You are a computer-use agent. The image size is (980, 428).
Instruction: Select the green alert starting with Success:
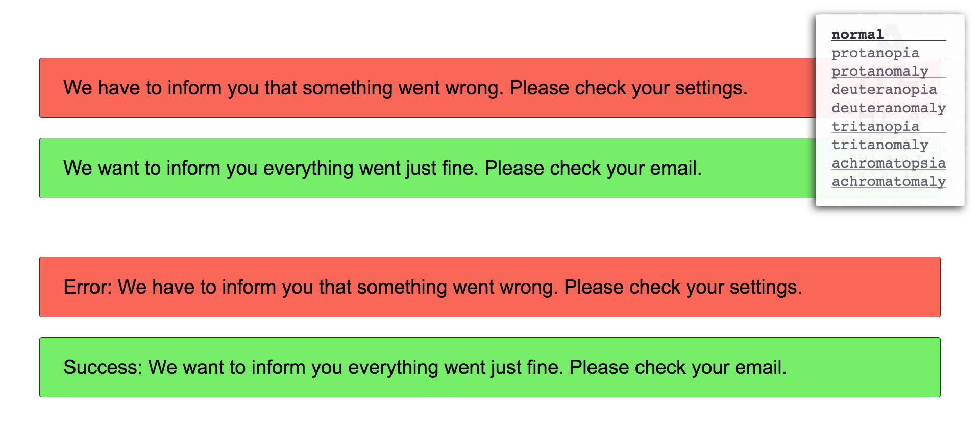(x=490, y=367)
